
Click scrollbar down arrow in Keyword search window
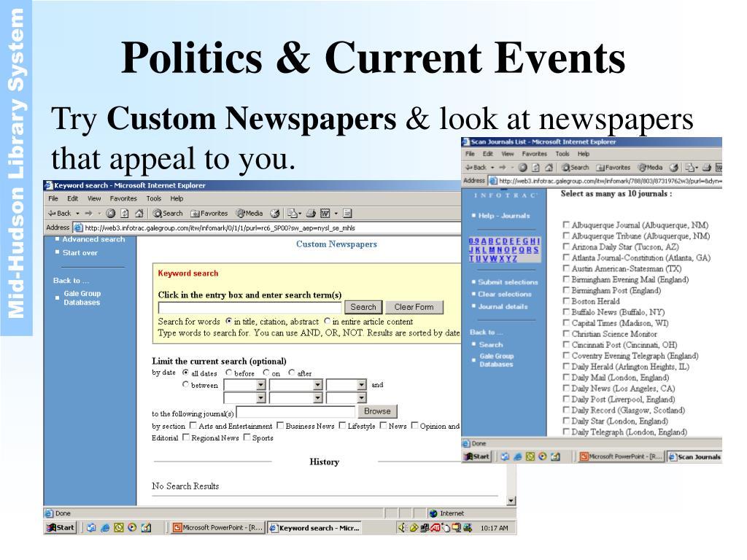511,500
